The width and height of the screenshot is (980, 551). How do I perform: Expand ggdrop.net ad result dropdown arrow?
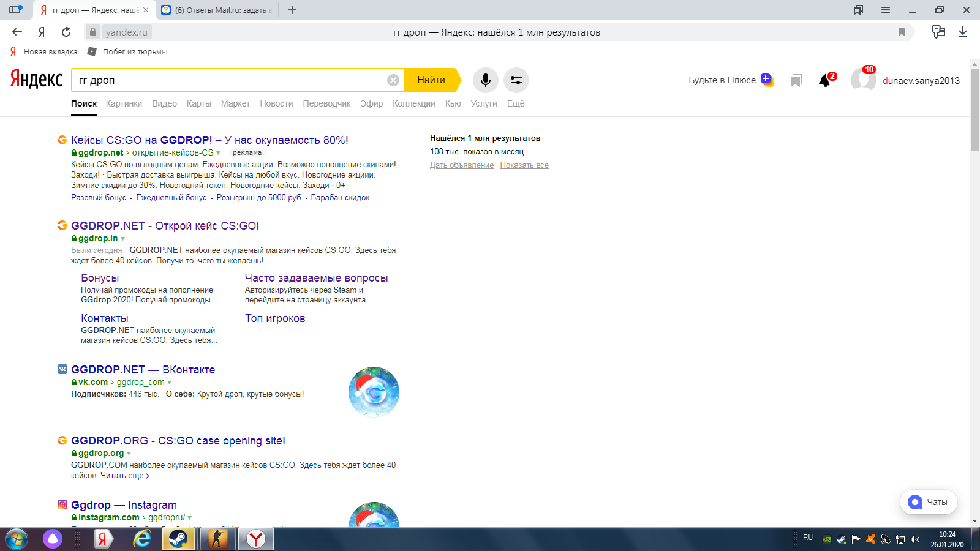[x=219, y=153]
